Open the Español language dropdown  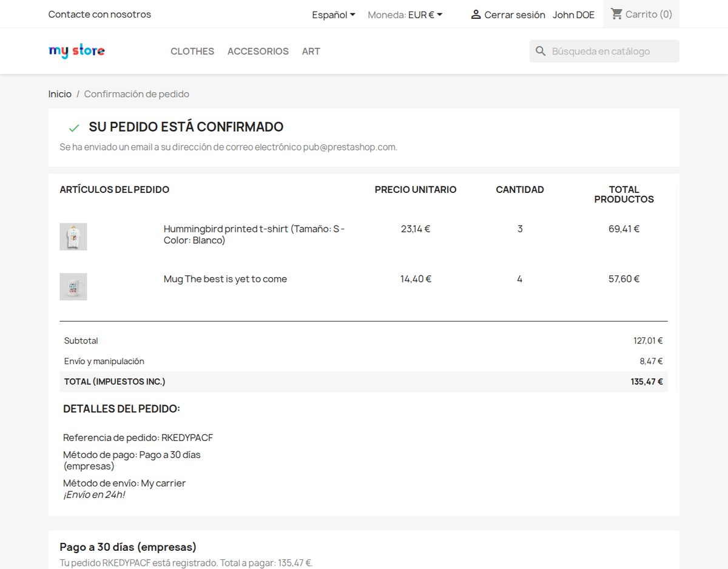coord(334,15)
